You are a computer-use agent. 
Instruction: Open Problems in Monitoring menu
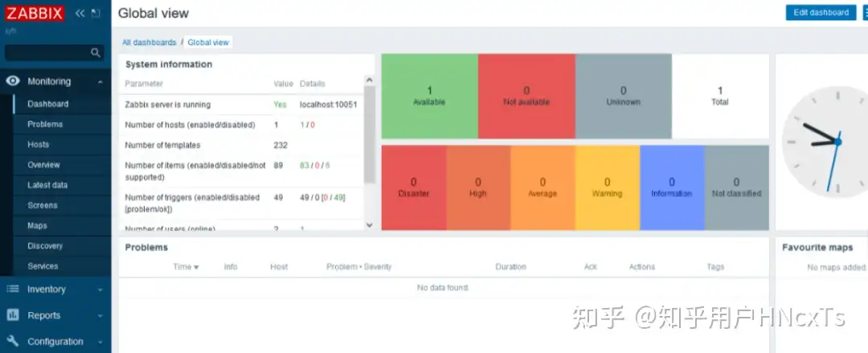45,125
